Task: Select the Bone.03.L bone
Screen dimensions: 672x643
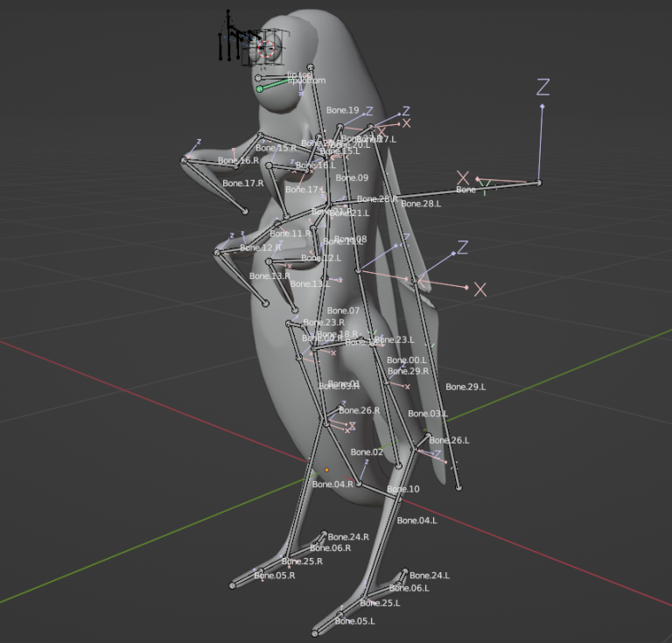Action: pos(428,414)
